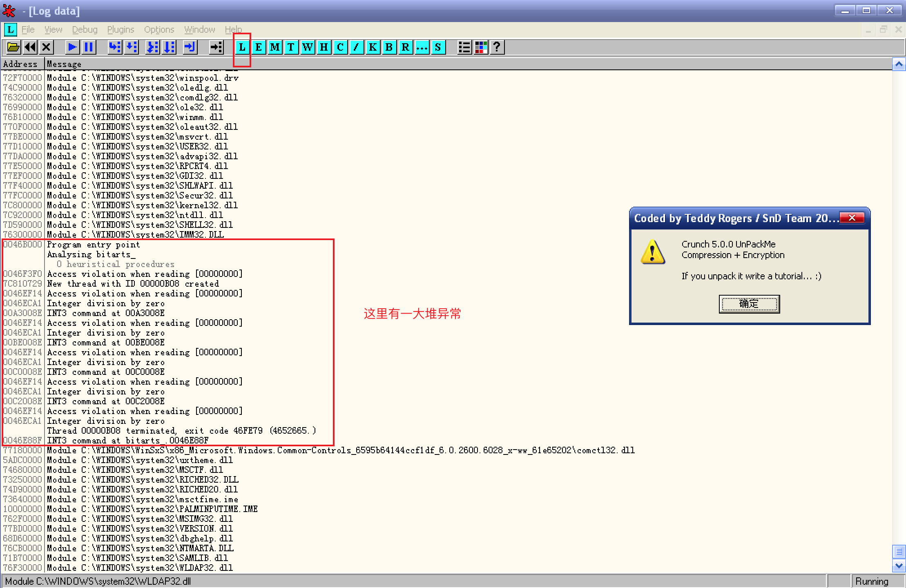
Task: Click the Open file folder icon
Action: click(13, 47)
